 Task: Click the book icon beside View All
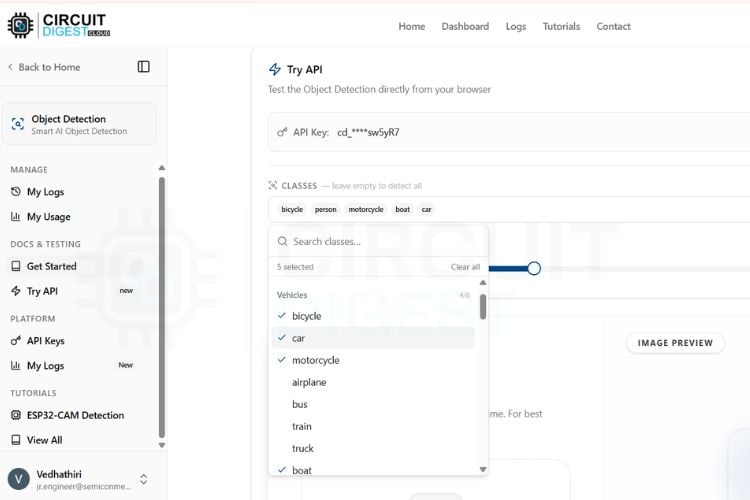16,440
